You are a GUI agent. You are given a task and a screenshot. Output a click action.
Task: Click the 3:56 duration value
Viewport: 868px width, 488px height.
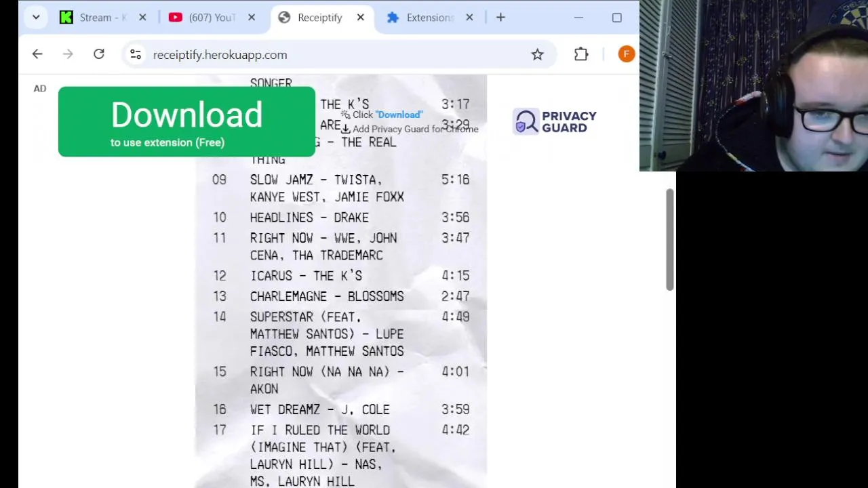[x=456, y=218]
